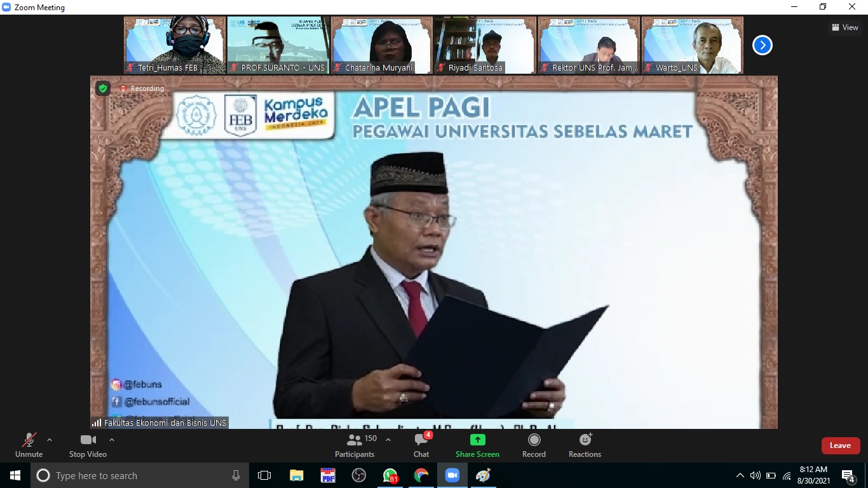
Task: Select Rektor UNS Prof. Jam... thumbnail
Action: click(x=588, y=45)
